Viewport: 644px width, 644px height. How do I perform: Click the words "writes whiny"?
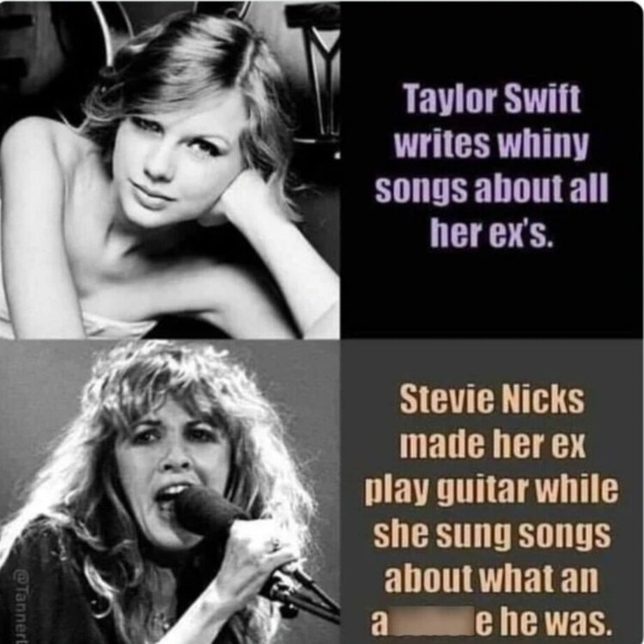point(491,145)
